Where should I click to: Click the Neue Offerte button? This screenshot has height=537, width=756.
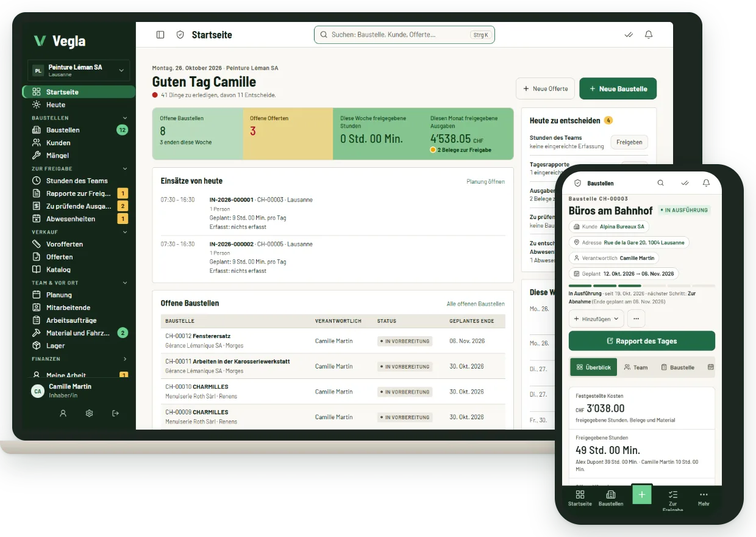545,88
